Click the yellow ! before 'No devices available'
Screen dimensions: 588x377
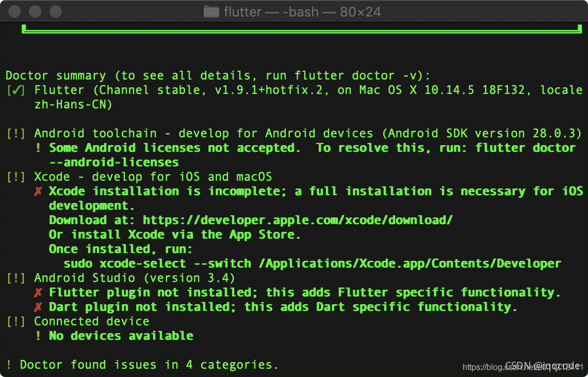coord(38,336)
